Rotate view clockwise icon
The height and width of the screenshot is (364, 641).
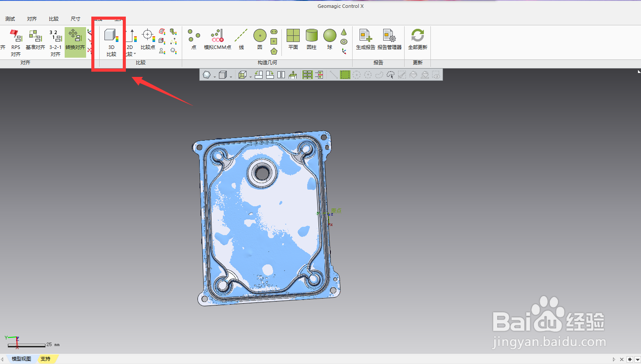click(270, 75)
